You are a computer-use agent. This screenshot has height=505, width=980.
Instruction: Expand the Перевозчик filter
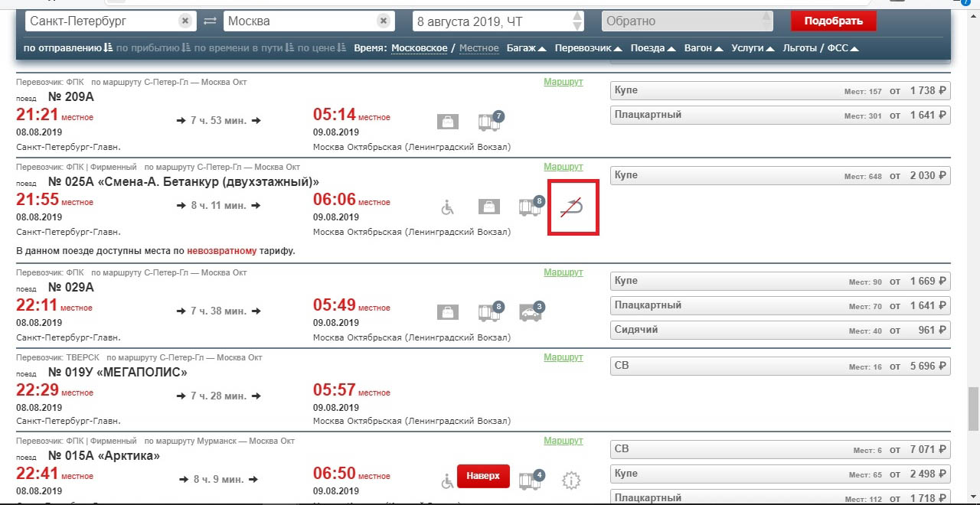[x=588, y=48]
